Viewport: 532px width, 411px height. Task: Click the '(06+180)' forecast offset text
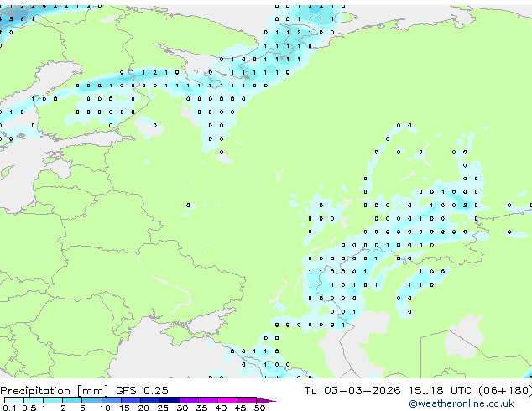pos(505,391)
